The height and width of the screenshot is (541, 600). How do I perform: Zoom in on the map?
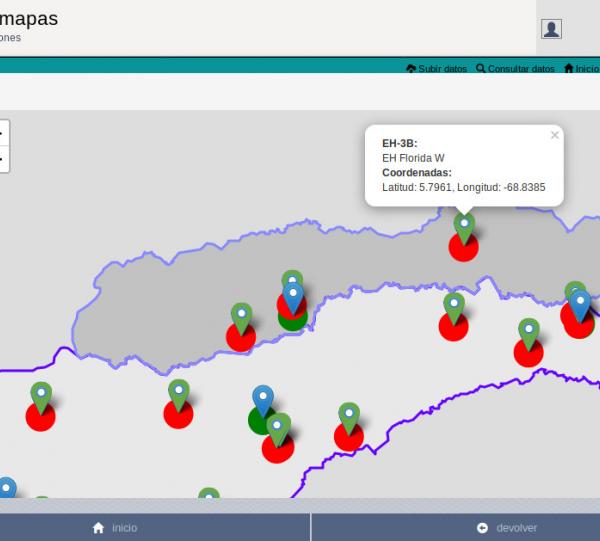3,134
